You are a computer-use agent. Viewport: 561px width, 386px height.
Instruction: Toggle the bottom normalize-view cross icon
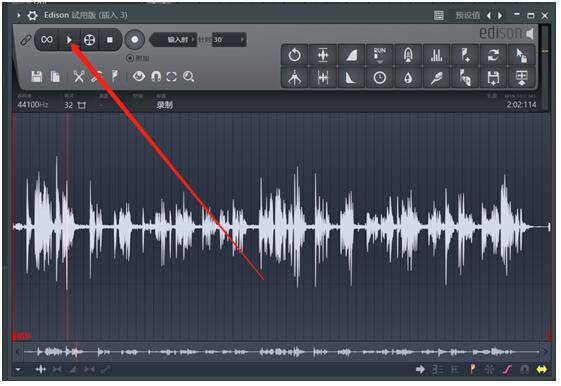pyautogui.click(x=40, y=369)
